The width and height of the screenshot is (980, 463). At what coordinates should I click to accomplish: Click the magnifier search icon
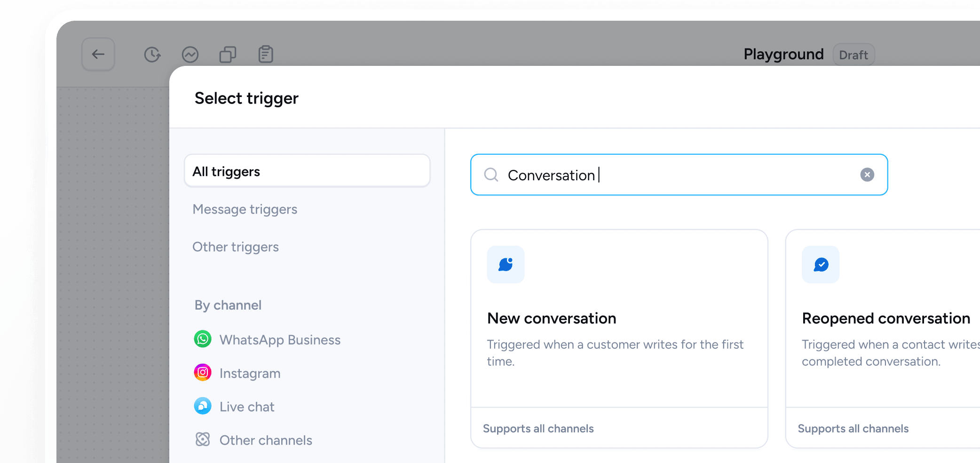point(491,175)
